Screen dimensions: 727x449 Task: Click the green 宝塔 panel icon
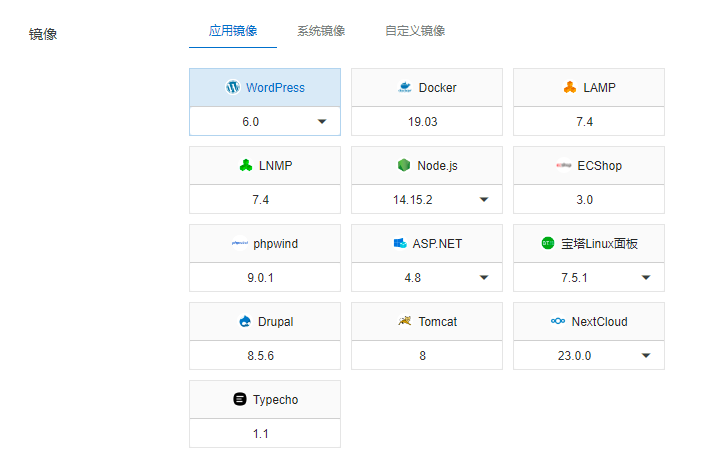tap(548, 243)
